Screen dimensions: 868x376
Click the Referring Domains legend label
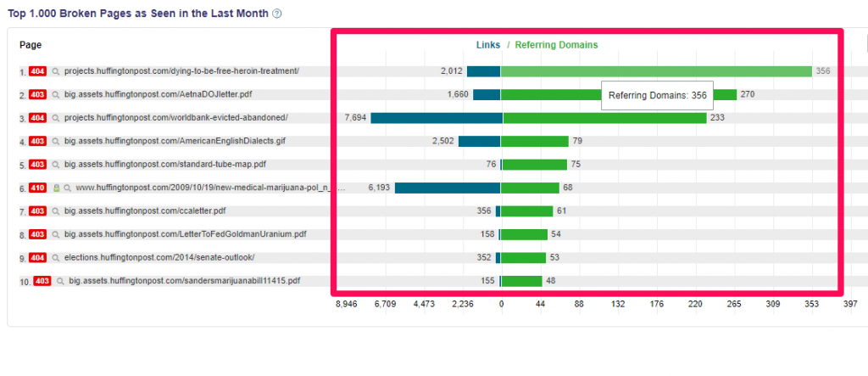click(556, 45)
